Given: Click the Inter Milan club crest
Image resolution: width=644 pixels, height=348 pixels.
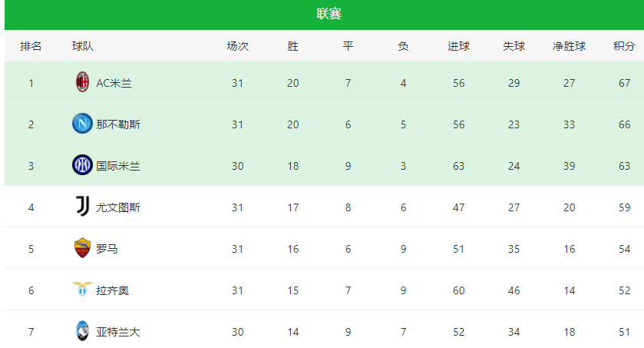Looking at the screenshot, I should tap(82, 164).
